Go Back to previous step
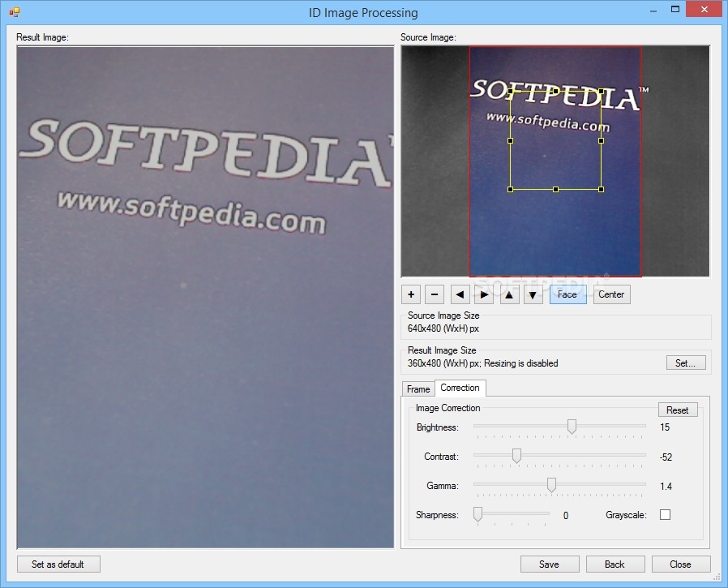Screen dimensions: 728x588 pyautogui.click(x=615, y=564)
